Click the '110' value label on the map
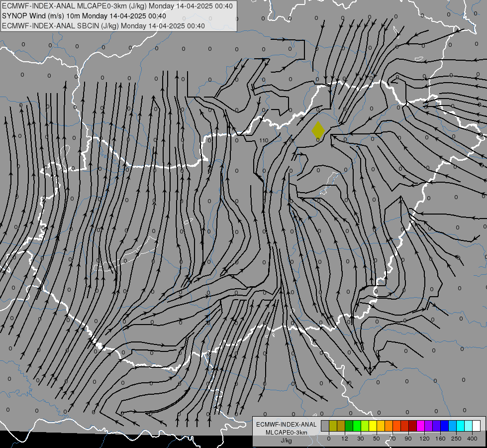Screen dimensions: 487x448 [x=264, y=140]
